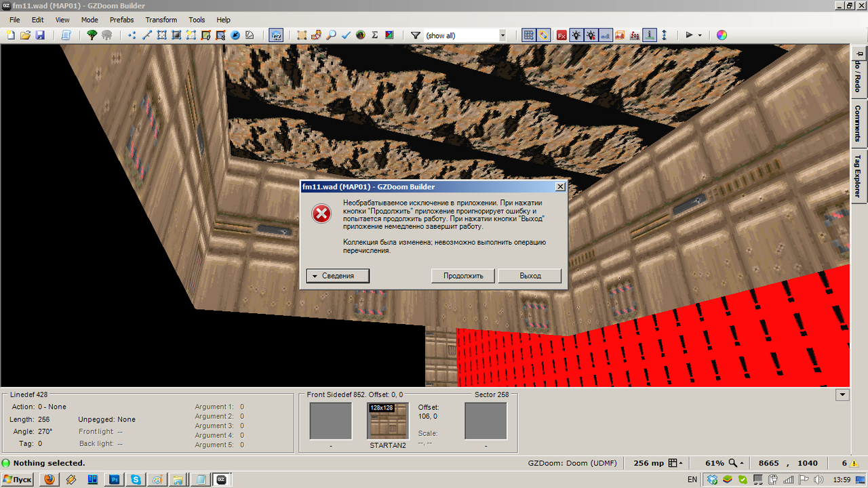Toggle the GZ rendering button
The height and width of the screenshot is (488, 868).
click(276, 35)
